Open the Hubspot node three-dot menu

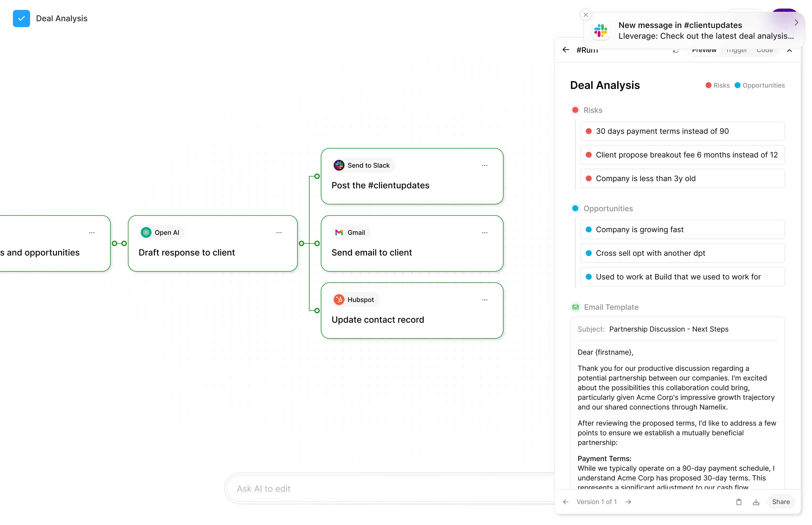tap(484, 300)
